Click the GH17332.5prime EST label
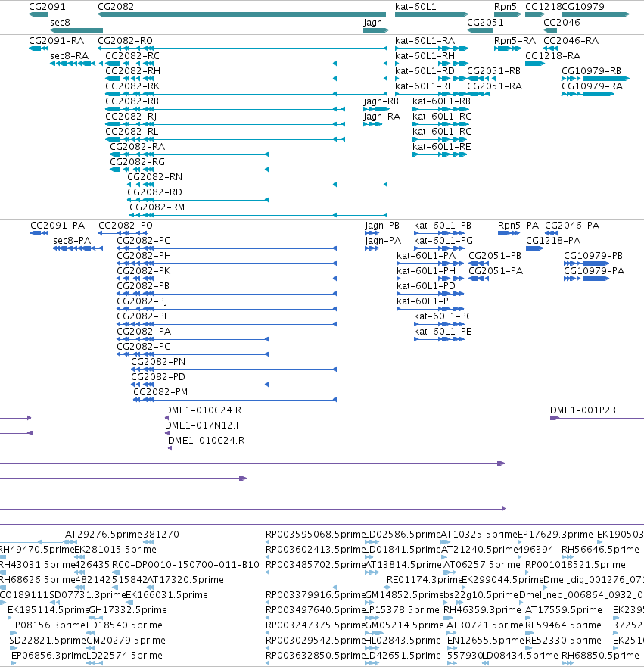Screen dimensions: 644x667 128,610
